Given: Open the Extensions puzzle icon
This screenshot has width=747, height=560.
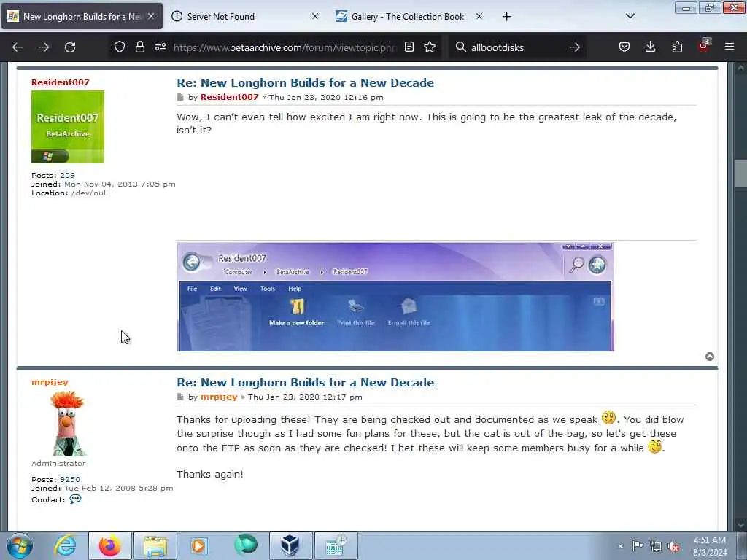Looking at the screenshot, I should [x=677, y=47].
